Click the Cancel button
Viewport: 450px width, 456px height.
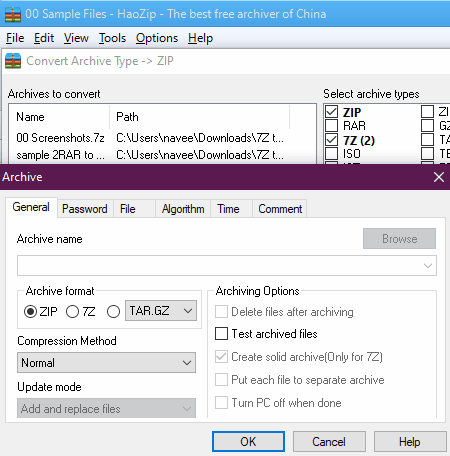[x=329, y=442]
